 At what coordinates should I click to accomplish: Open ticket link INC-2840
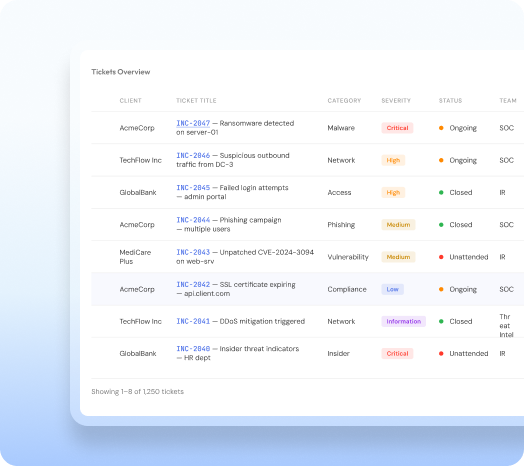click(193, 349)
